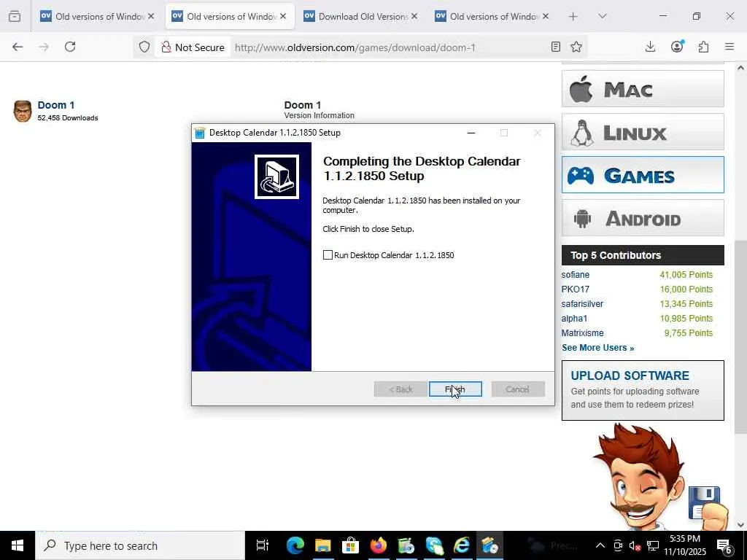Click See More Users link
The height and width of the screenshot is (560, 747).
pos(598,348)
